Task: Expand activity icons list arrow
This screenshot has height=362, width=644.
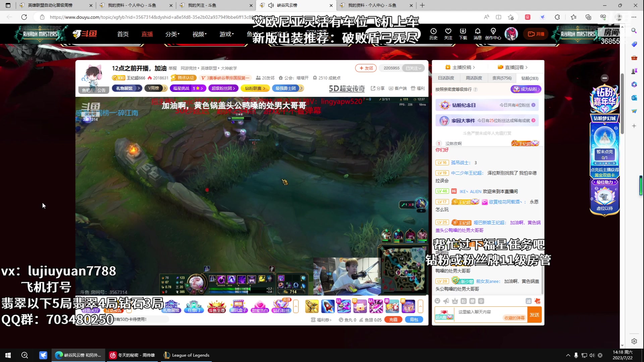Action: coord(296,306)
